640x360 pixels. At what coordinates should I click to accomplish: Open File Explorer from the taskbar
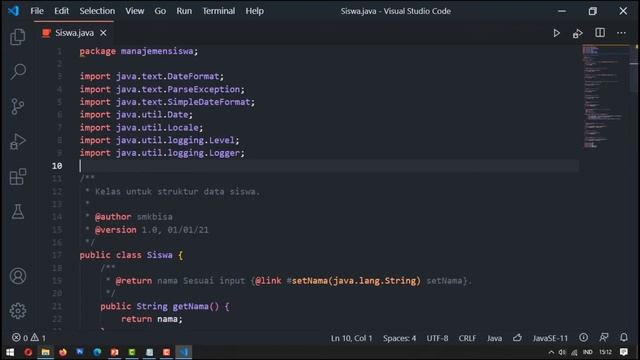[45, 352]
